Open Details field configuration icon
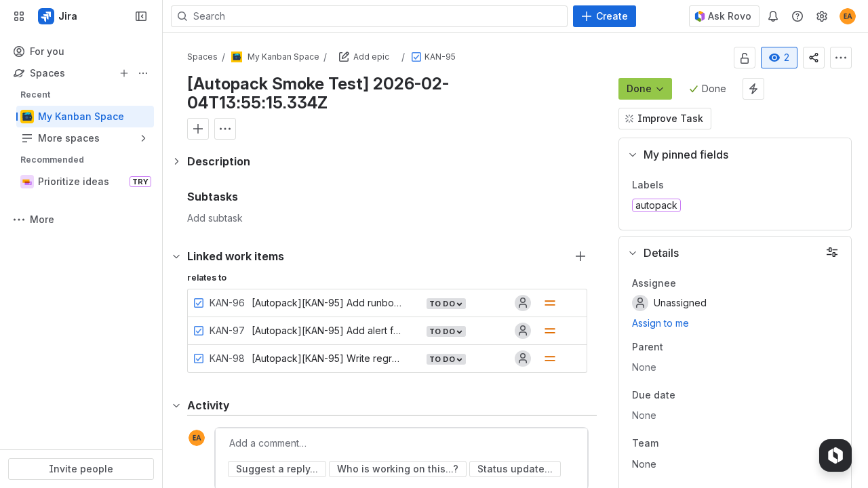868x488 pixels. click(x=832, y=252)
